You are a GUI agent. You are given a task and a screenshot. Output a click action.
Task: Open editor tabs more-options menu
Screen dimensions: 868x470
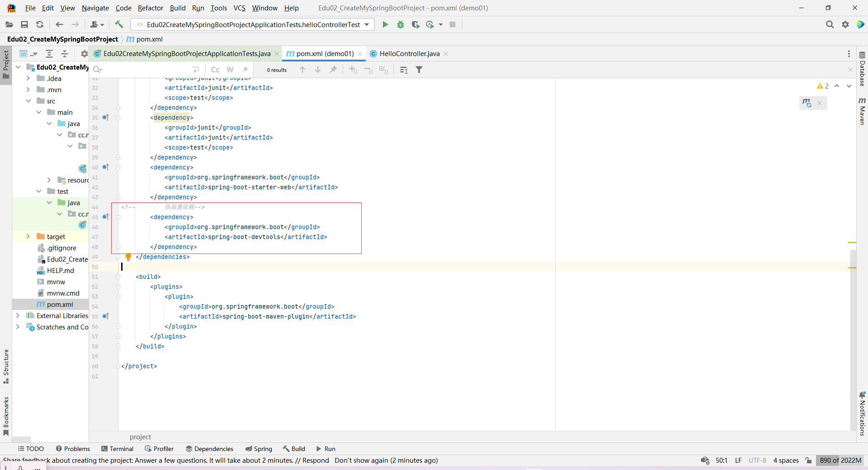pos(849,54)
